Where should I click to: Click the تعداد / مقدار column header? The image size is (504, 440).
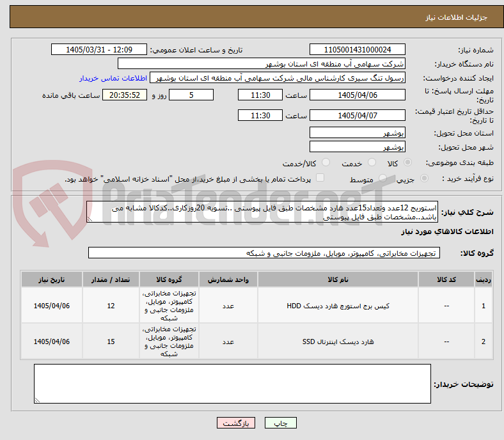pos(111,279)
